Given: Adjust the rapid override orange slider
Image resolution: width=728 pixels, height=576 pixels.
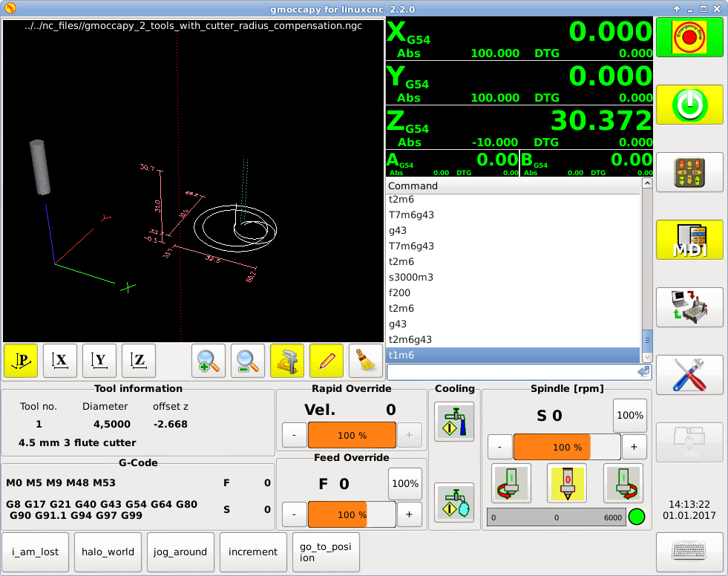Looking at the screenshot, I should (x=352, y=435).
